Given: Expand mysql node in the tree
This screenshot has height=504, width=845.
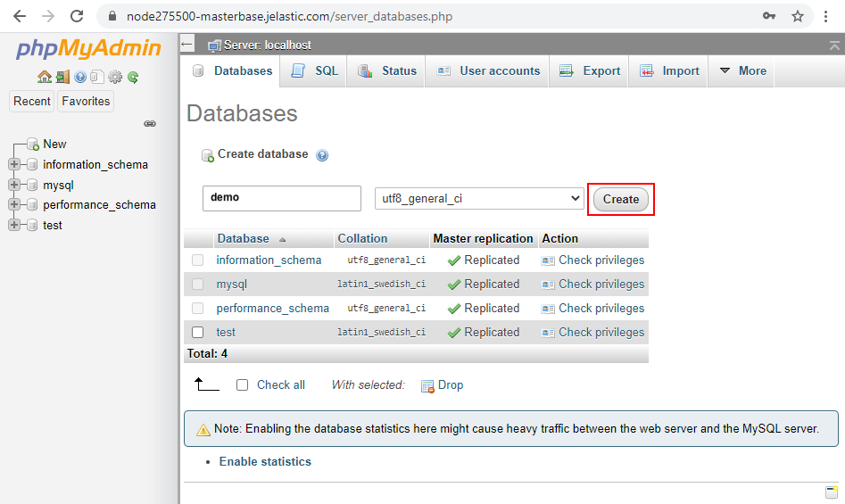Looking at the screenshot, I should click(x=14, y=185).
